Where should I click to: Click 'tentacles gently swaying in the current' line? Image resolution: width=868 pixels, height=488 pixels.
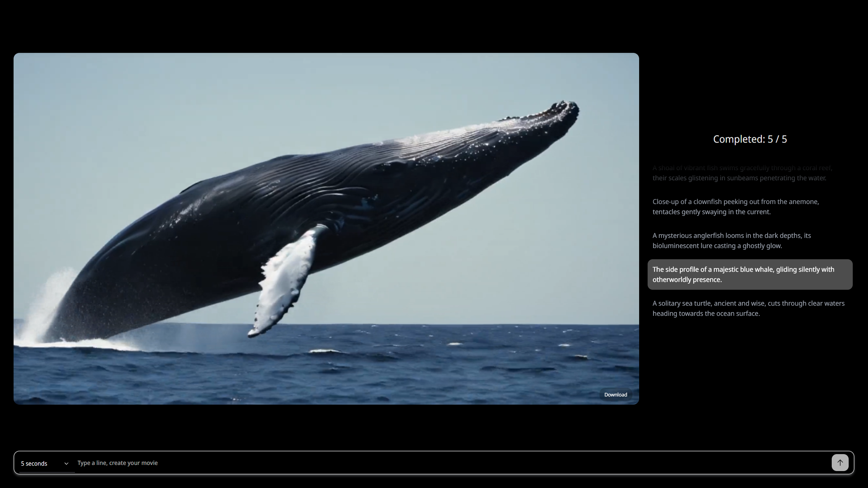point(711,212)
